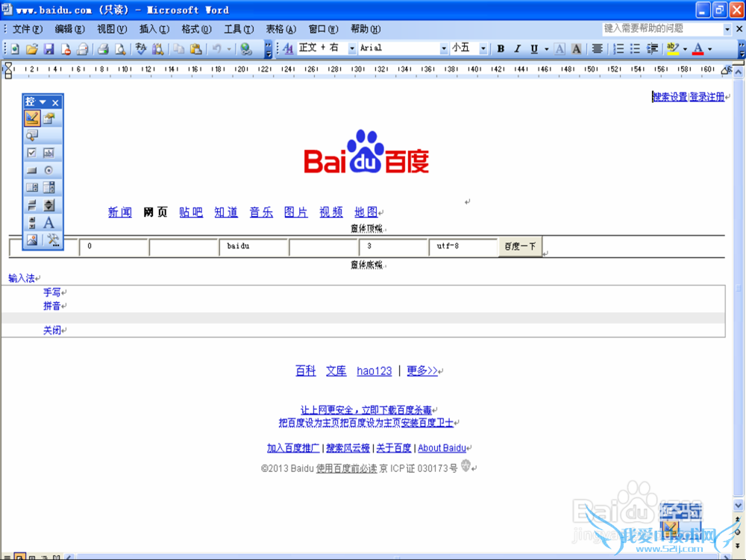Click the About Baidu link

pyautogui.click(x=442, y=448)
